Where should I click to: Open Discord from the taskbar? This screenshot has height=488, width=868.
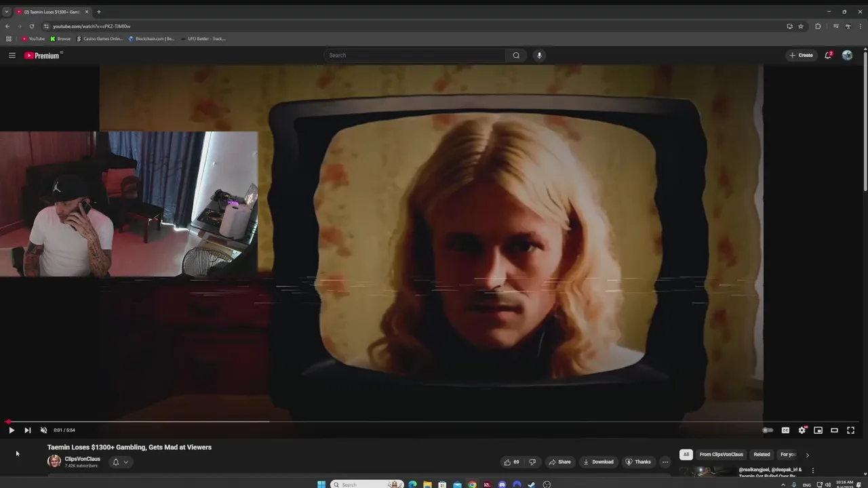(x=502, y=484)
